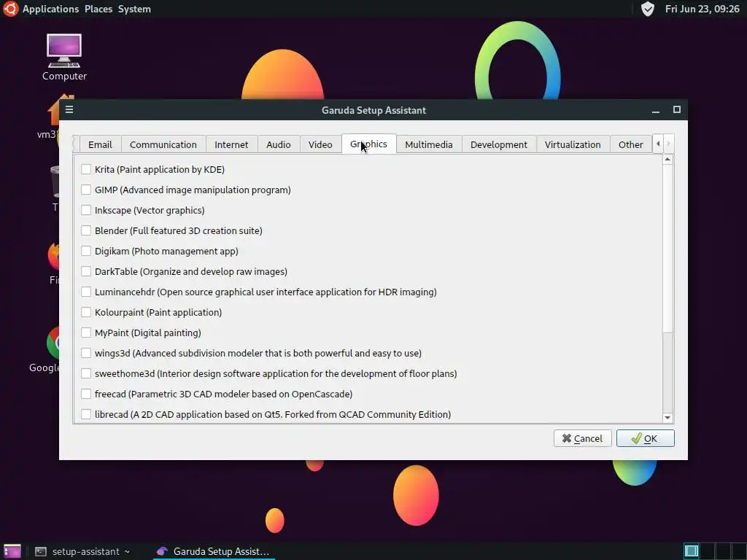Select the terminal icon of setup-assistant task
This screenshot has height=560, width=747.
(41, 551)
